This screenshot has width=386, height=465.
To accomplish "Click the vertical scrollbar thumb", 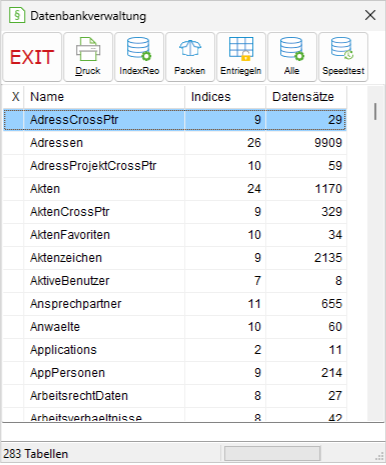I will (x=375, y=111).
